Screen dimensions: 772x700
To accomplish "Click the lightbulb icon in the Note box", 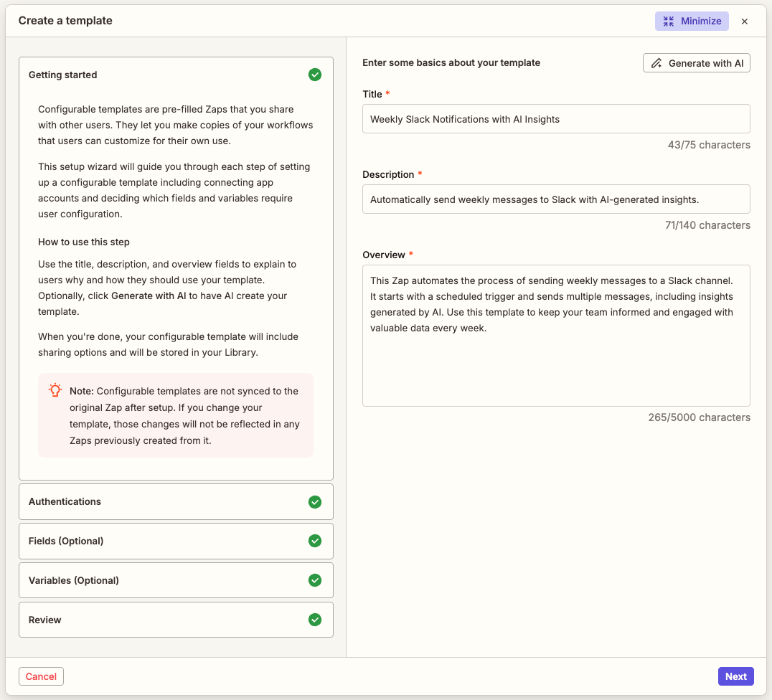I will 55,390.
